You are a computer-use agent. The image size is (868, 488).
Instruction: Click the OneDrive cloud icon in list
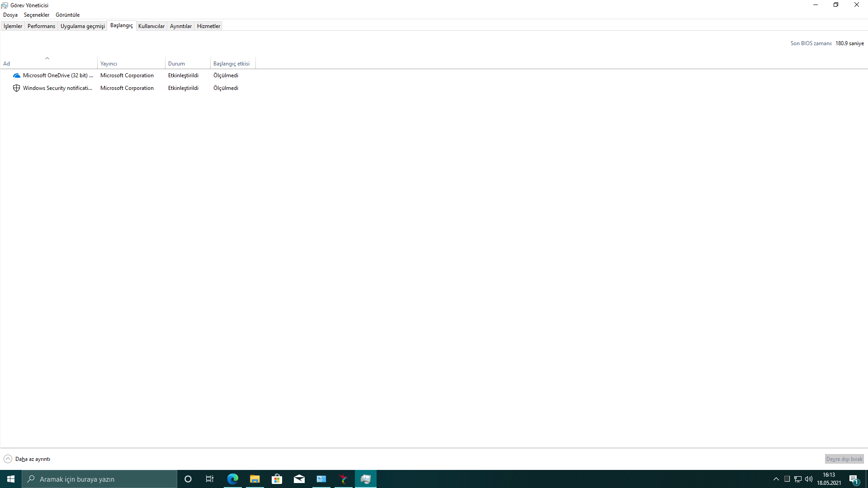17,75
